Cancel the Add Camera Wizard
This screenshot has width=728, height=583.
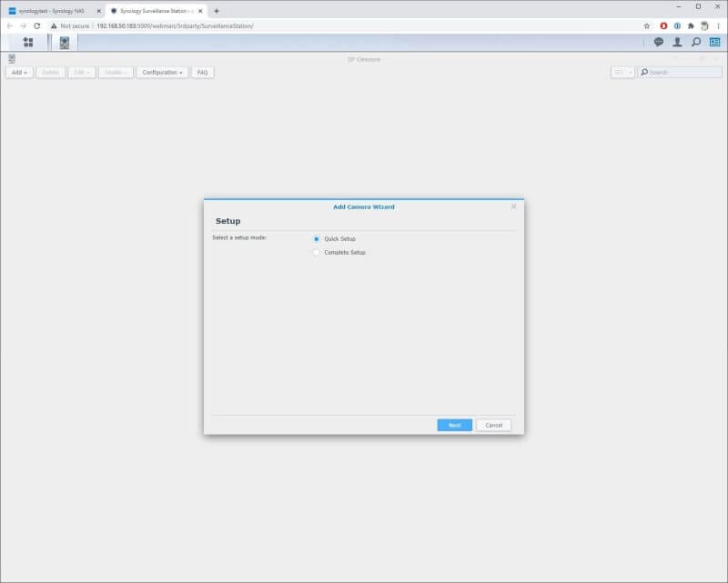pyautogui.click(x=492, y=425)
